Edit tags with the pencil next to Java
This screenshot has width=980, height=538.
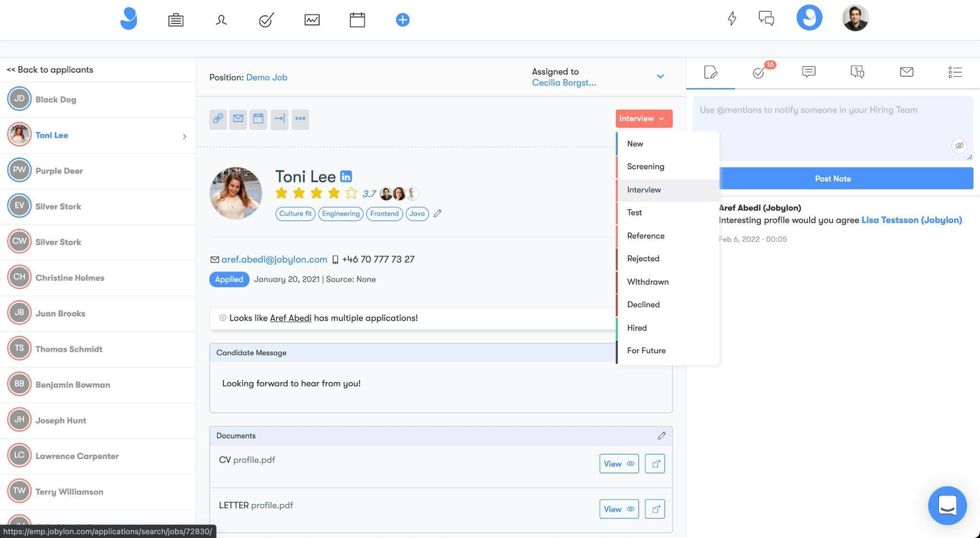coord(438,213)
